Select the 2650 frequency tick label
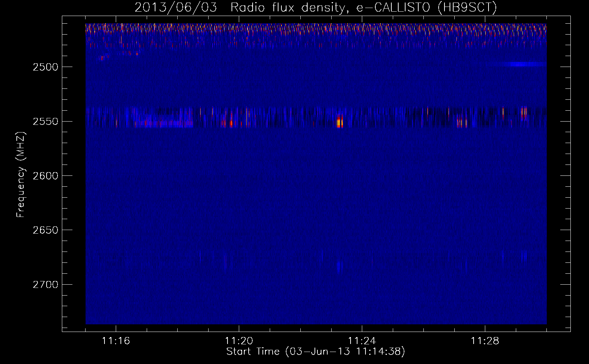Viewport: 589px width, 364px height. click(x=46, y=230)
